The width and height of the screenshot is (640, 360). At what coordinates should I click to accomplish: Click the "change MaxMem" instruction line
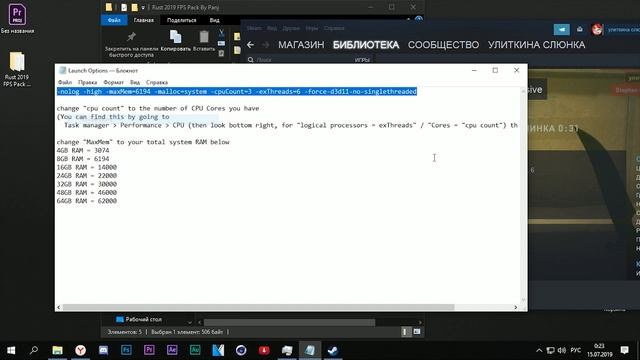[x=143, y=142]
